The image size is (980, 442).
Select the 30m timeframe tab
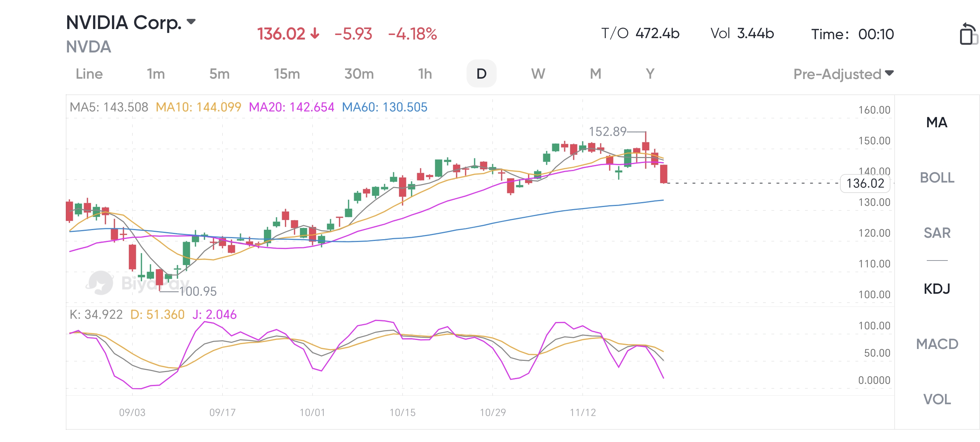[359, 74]
